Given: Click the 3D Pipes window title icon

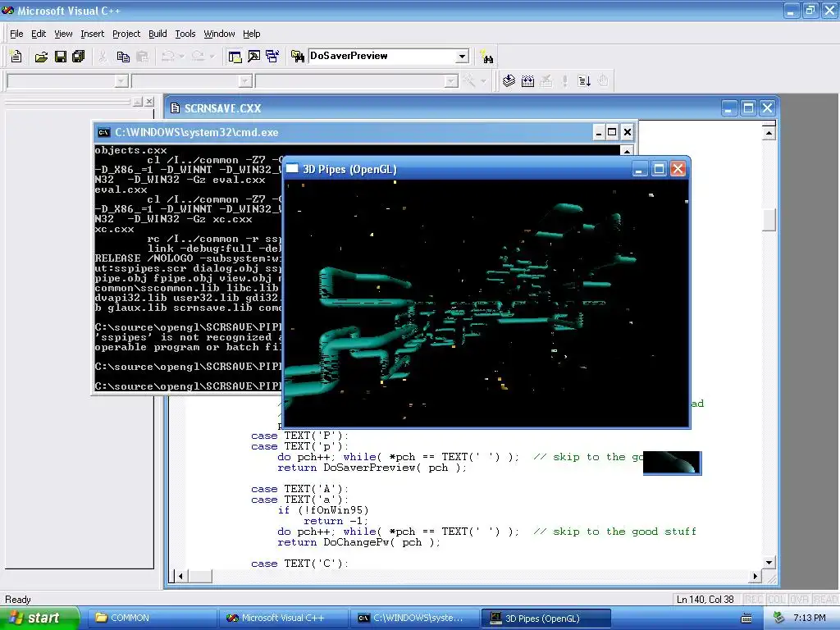Looking at the screenshot, I should pos(292,169).
